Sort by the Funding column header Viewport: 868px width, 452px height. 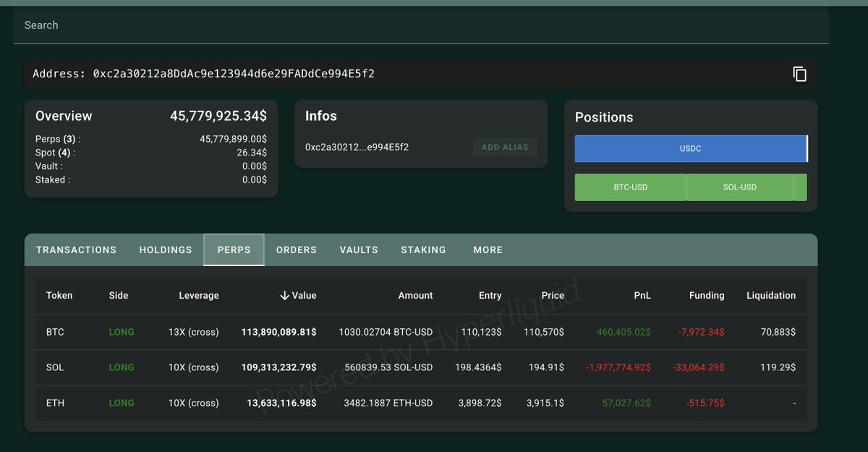[707, 295]
